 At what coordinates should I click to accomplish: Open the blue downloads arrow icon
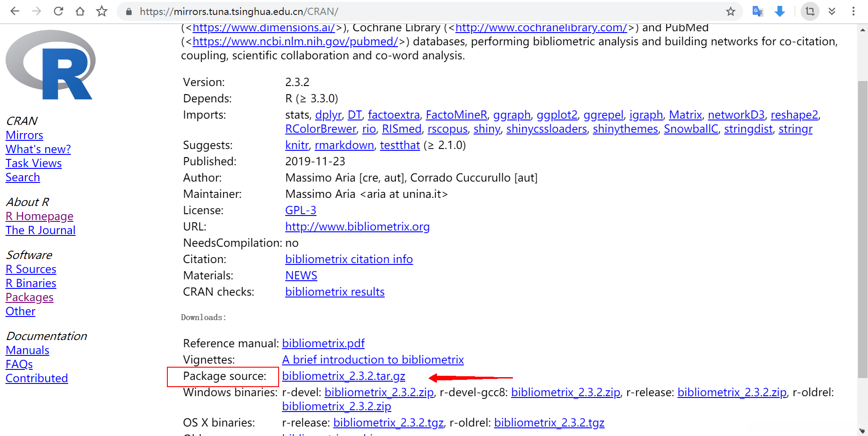[780, 11]
